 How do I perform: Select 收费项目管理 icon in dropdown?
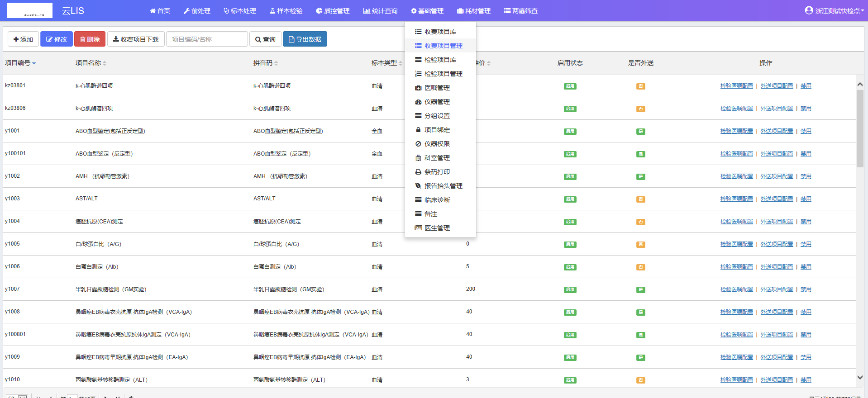(418, 46)
